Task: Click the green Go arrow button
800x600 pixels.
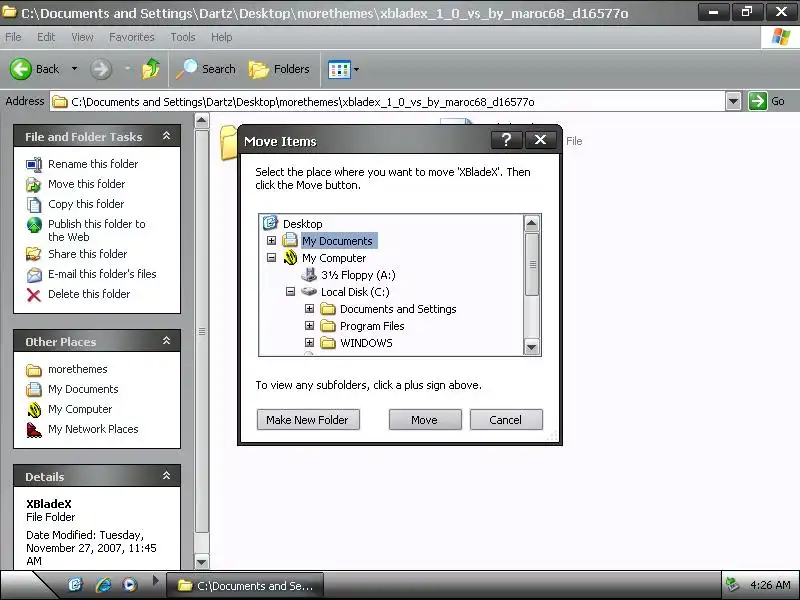Action: coord(758,101)
